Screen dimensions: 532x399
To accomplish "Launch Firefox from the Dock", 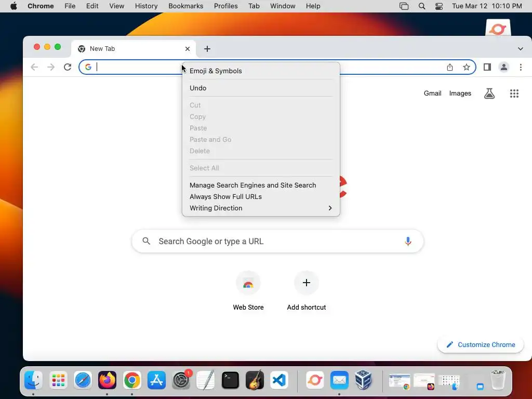I will pos(107,380).
